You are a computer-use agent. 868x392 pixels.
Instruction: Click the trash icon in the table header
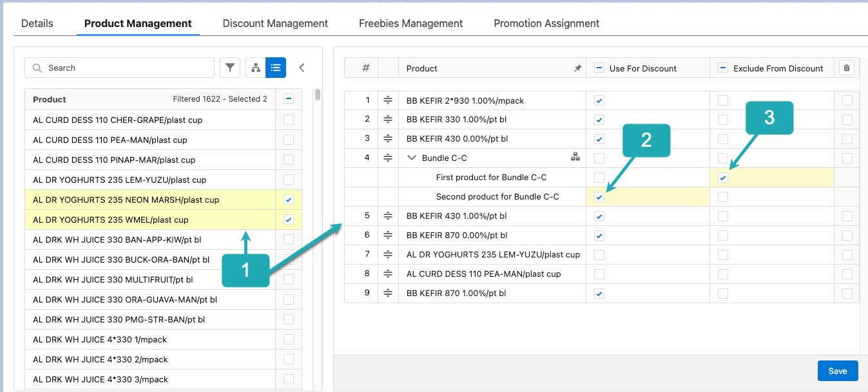pos(846,67)
